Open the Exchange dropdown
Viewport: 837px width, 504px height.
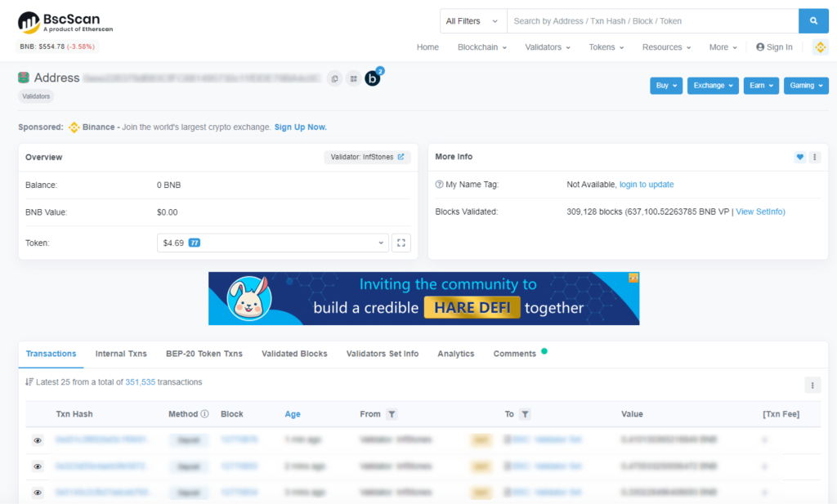pyautogui.click(x=713, y=85)
